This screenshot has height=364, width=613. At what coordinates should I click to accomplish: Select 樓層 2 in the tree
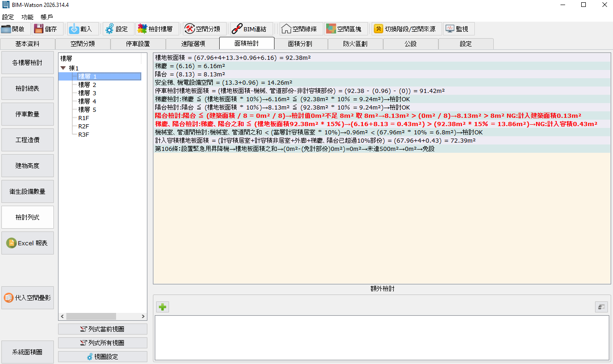87,85
